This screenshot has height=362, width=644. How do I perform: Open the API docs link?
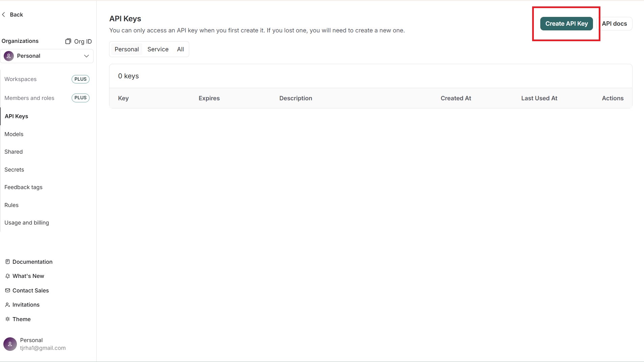coord(614,24)
